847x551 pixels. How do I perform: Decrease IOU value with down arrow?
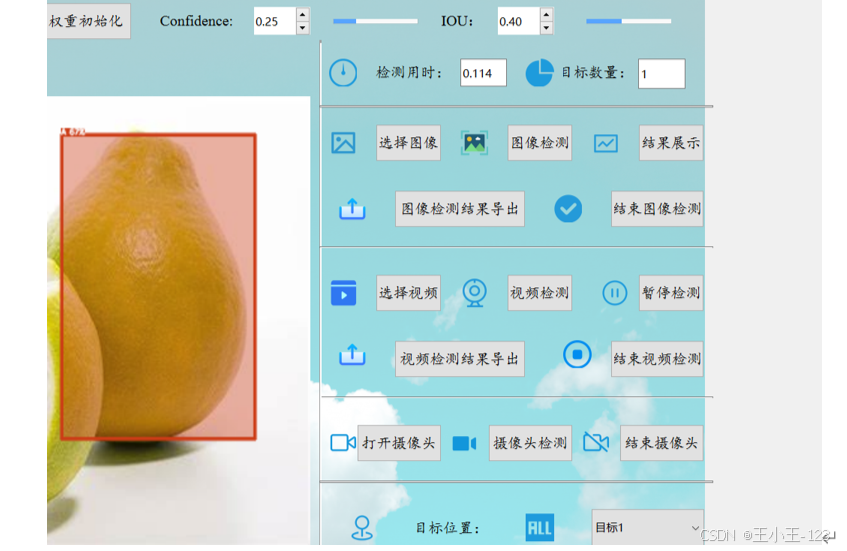(547, 28)
